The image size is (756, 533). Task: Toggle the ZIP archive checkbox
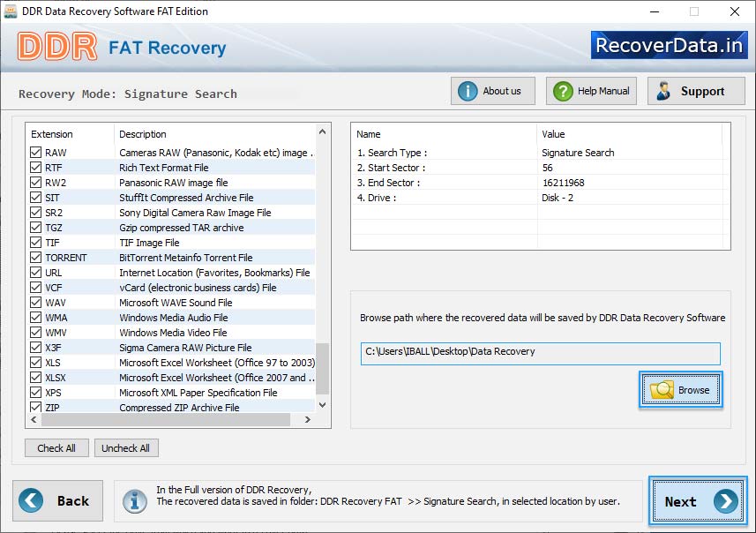pos(35,407)
